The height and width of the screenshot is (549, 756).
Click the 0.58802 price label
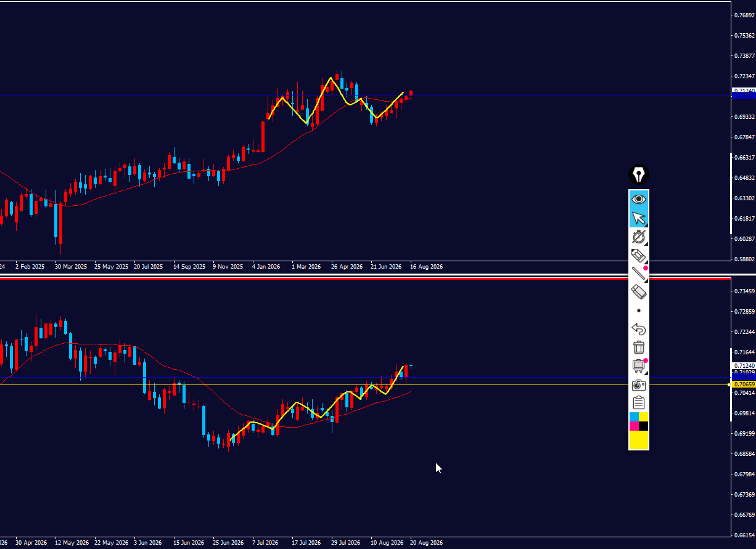coord(746,259)
